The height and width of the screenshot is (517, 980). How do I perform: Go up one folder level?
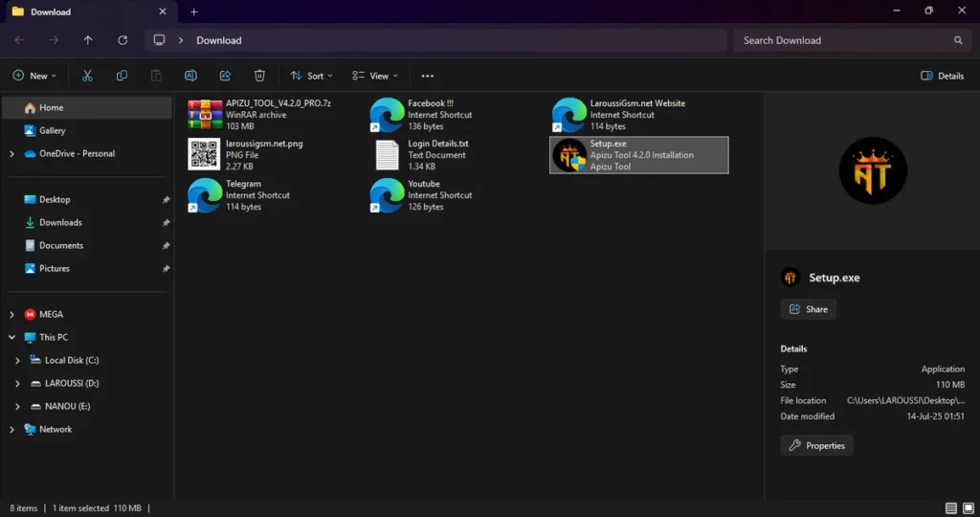[88, 40]
